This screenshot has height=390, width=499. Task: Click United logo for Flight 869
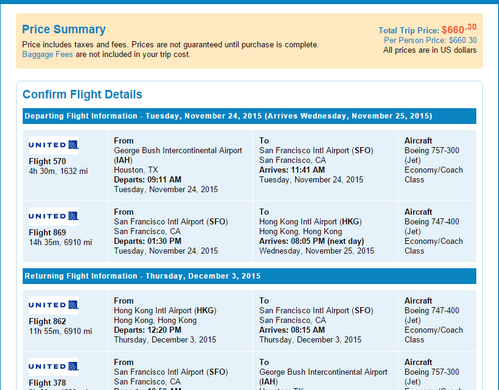[x=54, y=216]
